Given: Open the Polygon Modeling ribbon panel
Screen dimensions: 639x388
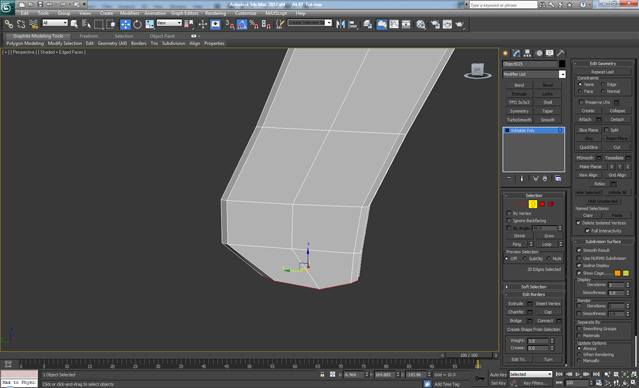Looking at the screenshot, I should coord(24,43).
